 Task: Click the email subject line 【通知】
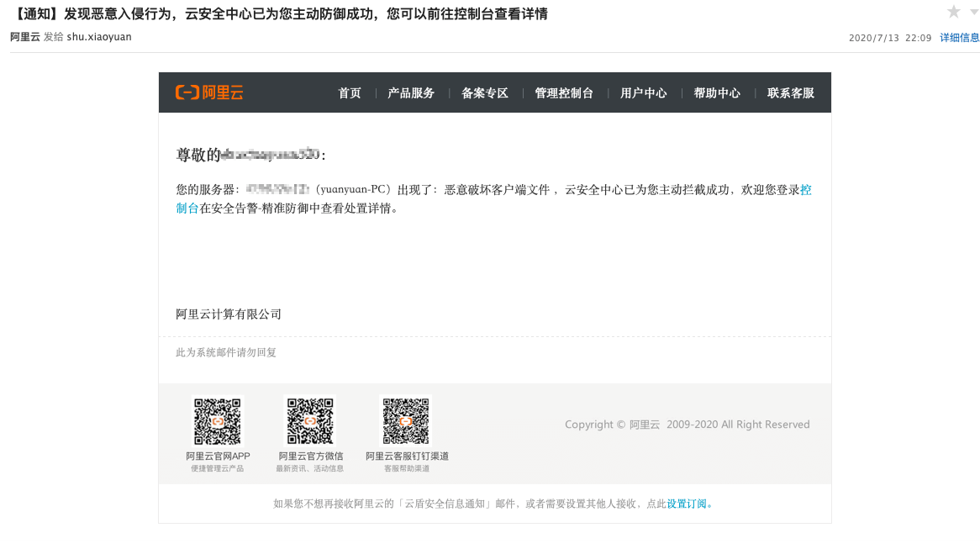(279, 13)
